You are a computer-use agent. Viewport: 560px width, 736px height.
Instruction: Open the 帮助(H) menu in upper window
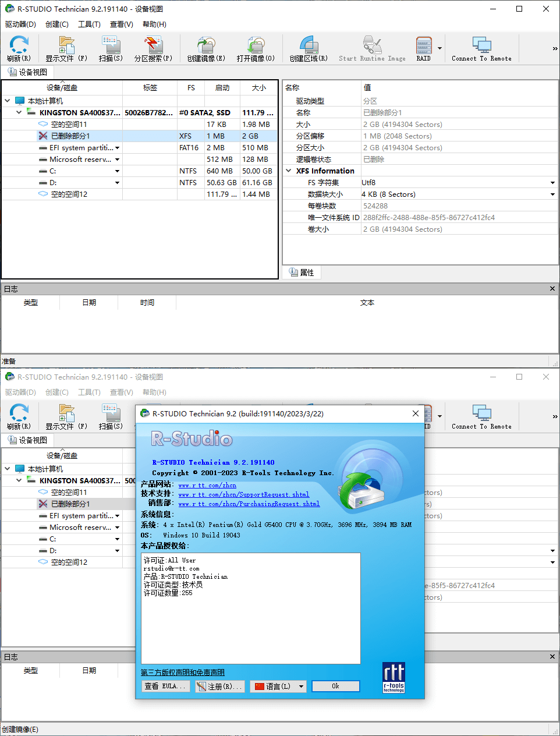pos(154,24)
